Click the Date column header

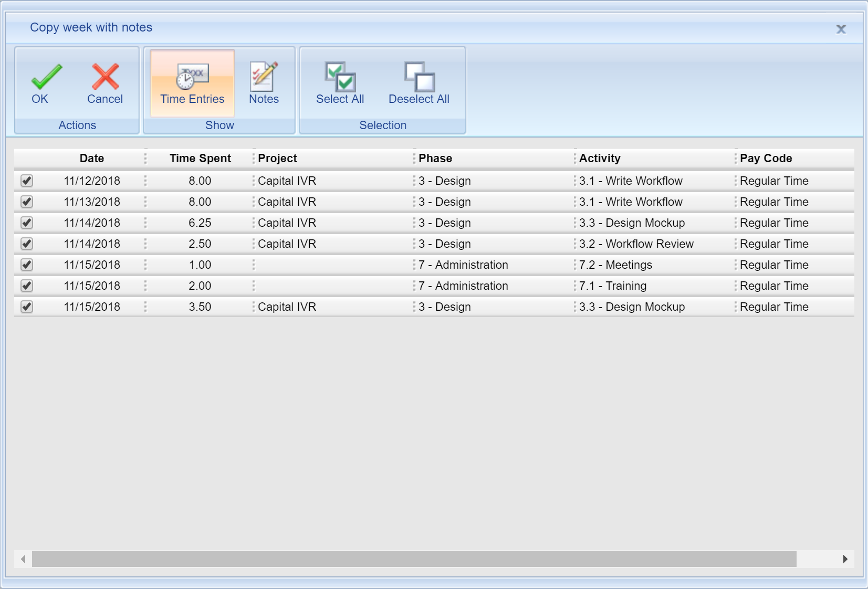[x=92, y=159]
